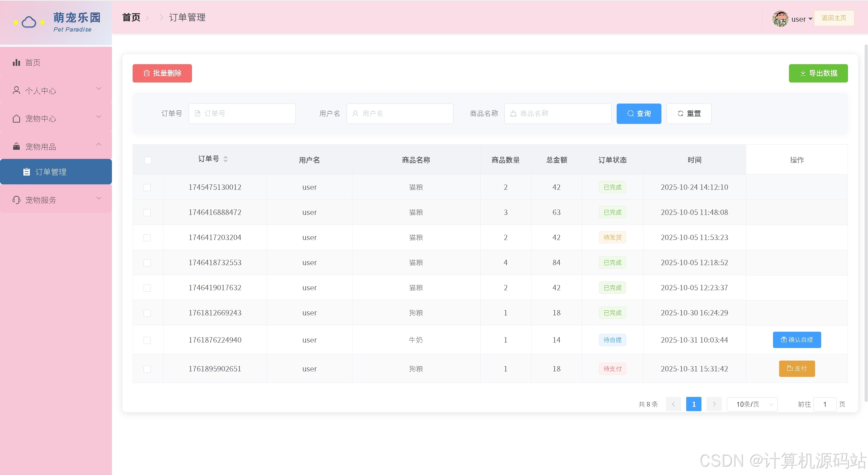This screenshot has width=868, height=475.
Task: Focus the 商品名称 search input
Action: click(558, 114)
